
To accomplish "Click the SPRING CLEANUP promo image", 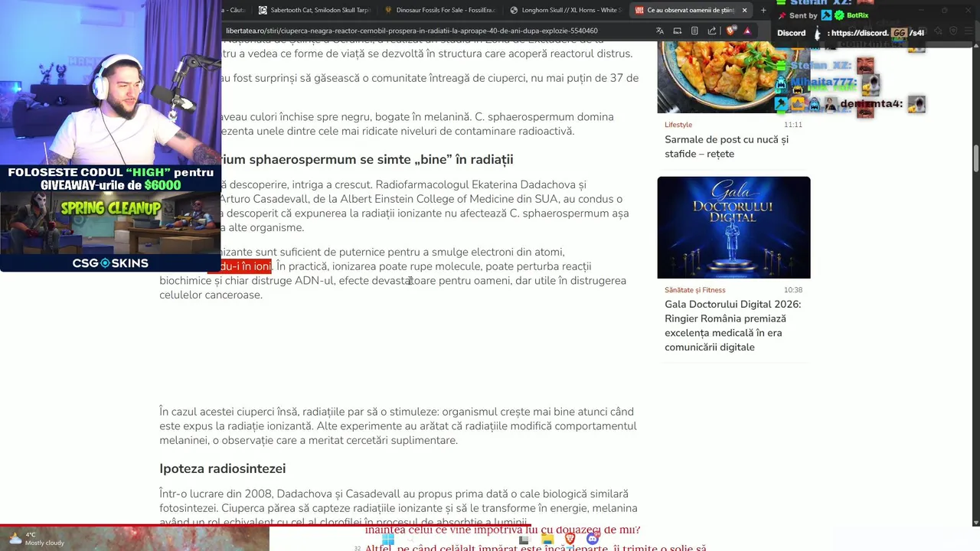I will [110, 224].
